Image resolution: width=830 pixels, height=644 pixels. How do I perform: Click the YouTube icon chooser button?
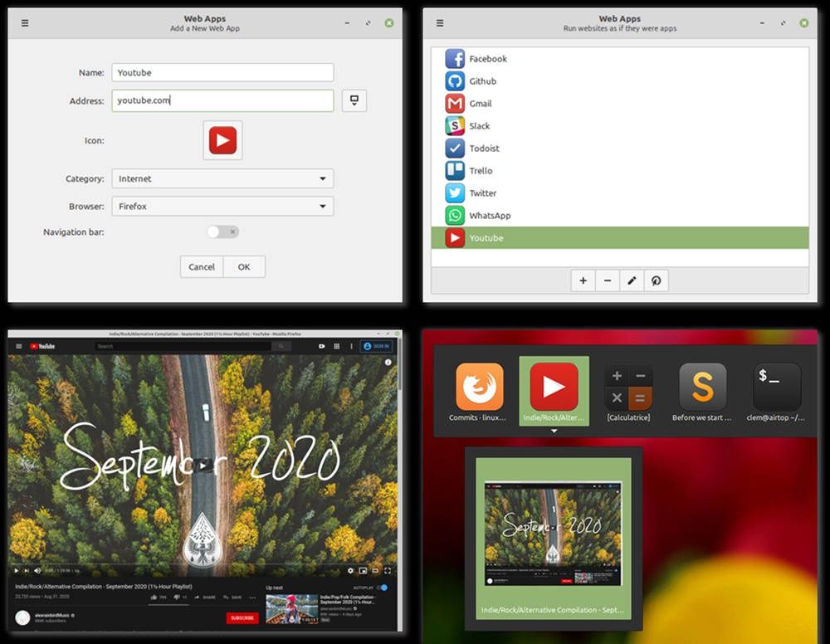point(222,140)
